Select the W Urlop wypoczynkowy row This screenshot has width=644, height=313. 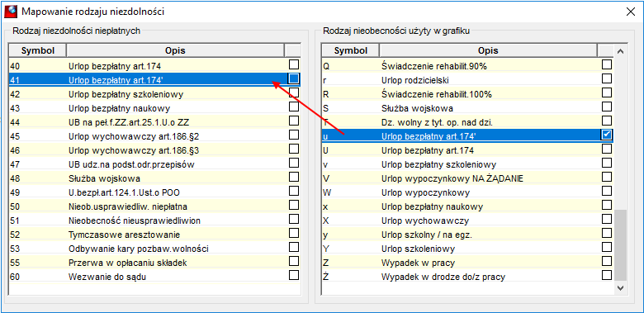pos(467,192)
